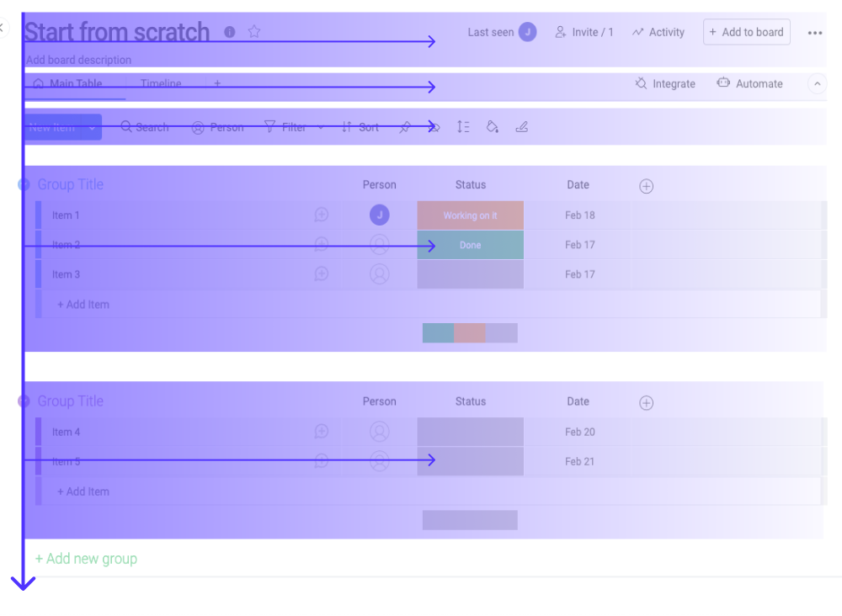
Task: Click the pencil edit icon in toolbar
Action: pos(521,127)
